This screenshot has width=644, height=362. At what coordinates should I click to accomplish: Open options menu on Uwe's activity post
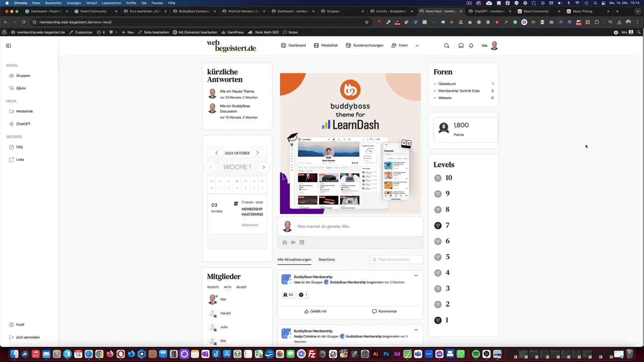[x=416, y=276]
